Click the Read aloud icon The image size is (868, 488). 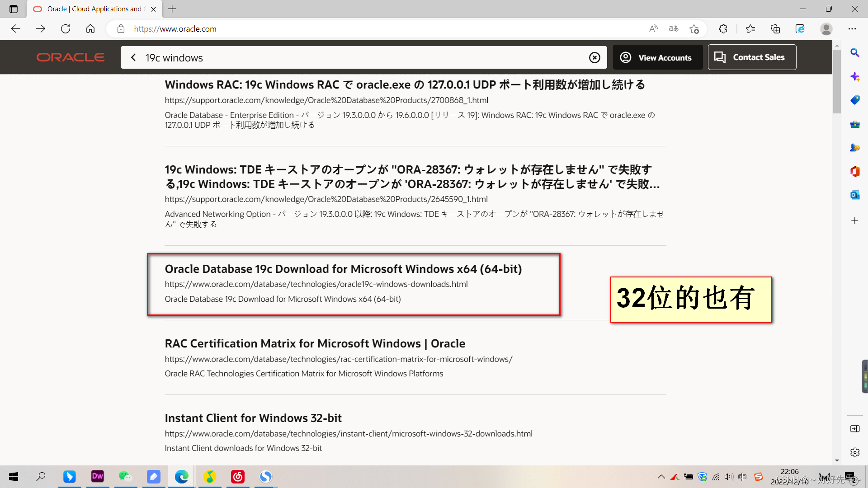653,29
